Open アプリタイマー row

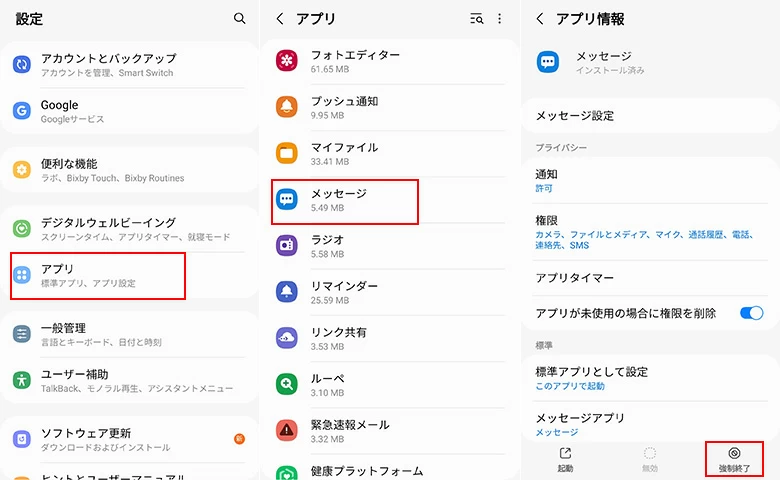pos(650,278)
